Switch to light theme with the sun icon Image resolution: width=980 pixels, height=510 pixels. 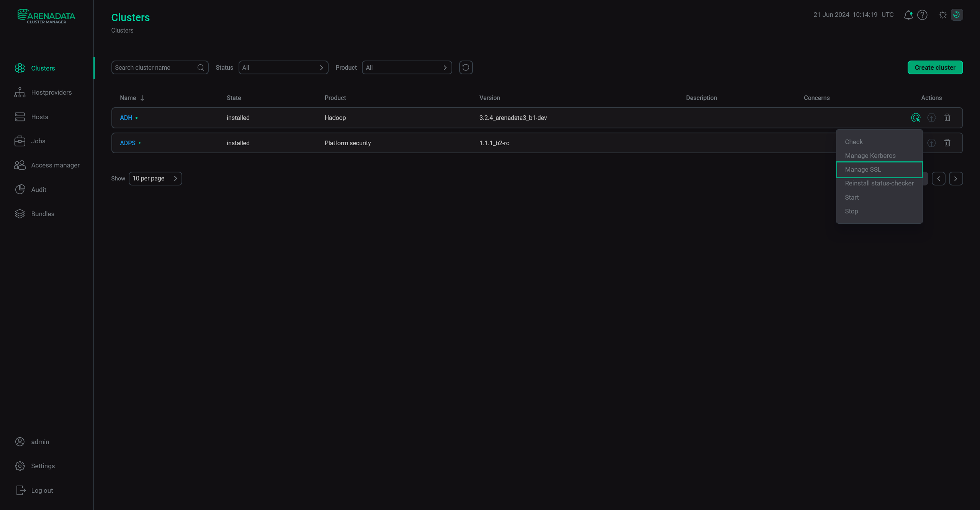[x=943, y=15]
